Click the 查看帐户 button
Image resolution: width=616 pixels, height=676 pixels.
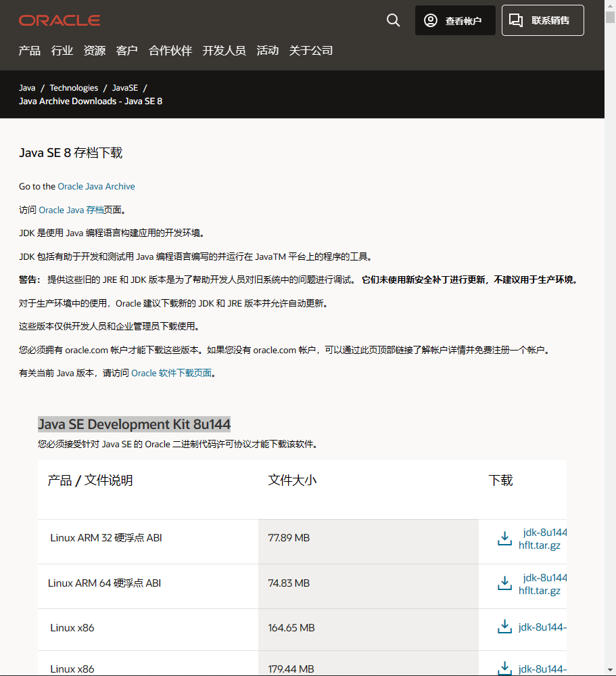tap(455, 20)
